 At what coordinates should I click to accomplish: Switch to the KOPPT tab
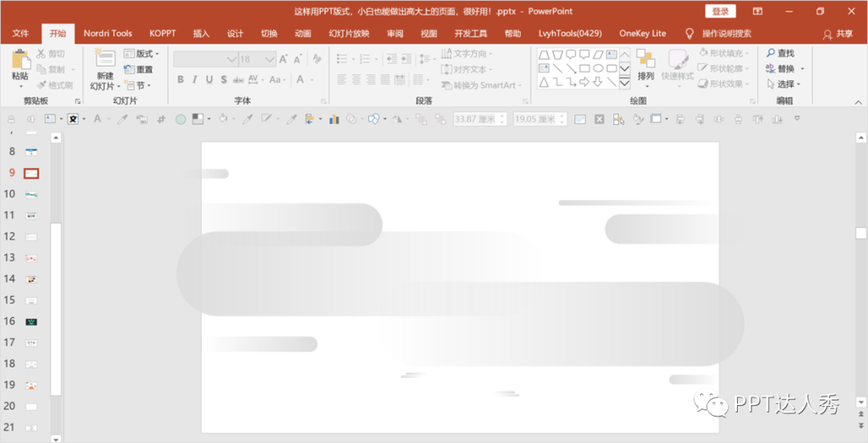click(x=162, y=33)
